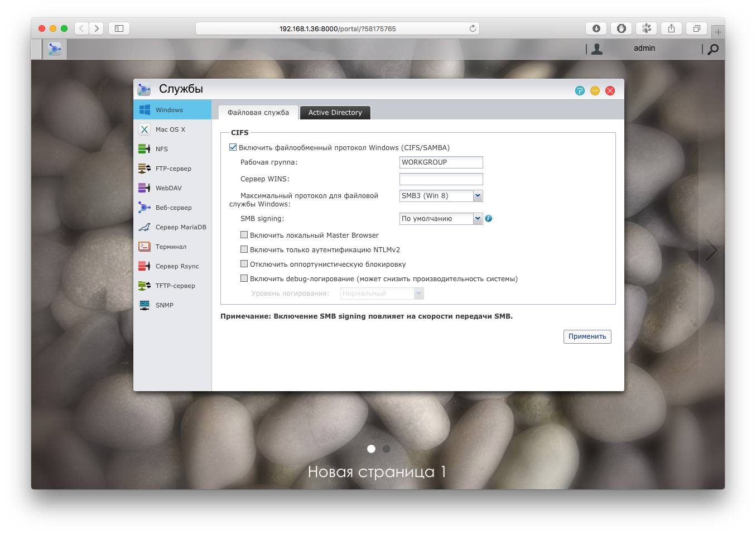Click SMB signing info icon
Image resolution: width=756 pixels, height=534 pixels.
489,219
